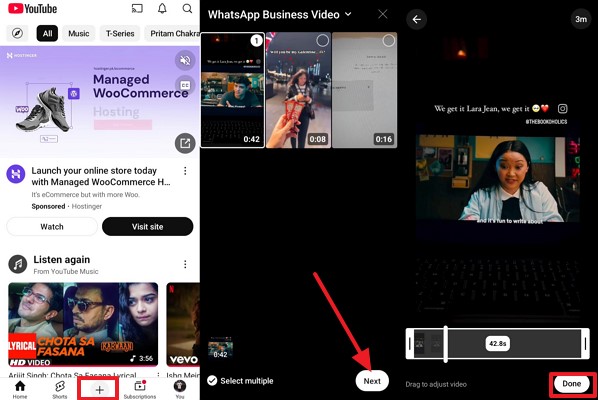Tap the left trim handle

410,343
